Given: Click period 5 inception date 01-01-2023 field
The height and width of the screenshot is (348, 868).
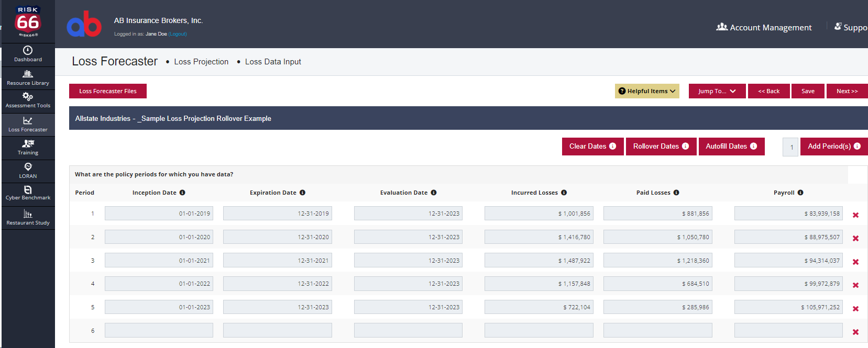Looking at the screenshot, I should click(159, 307).
